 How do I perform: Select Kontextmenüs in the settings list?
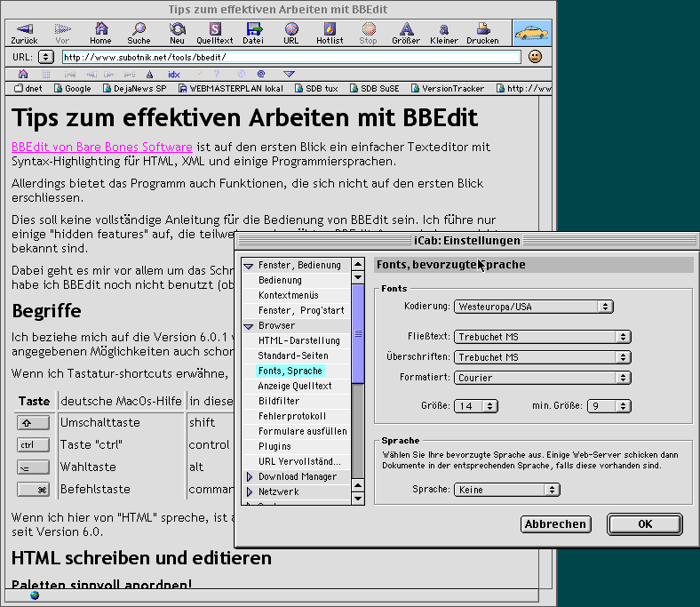(x=288, y=295)
